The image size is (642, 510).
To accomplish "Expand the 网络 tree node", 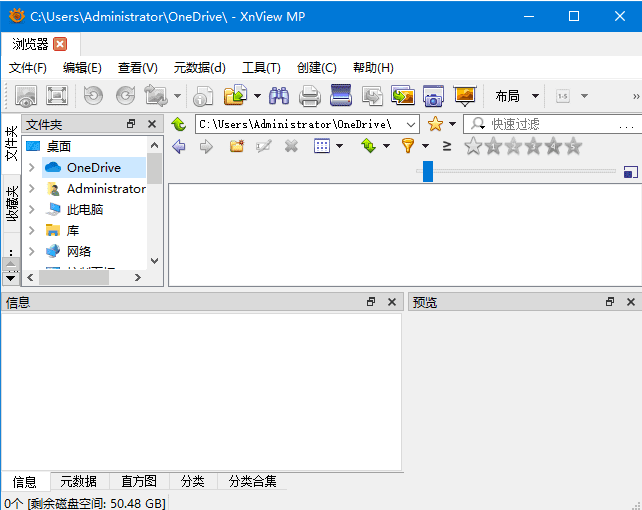I will point(32,251).
